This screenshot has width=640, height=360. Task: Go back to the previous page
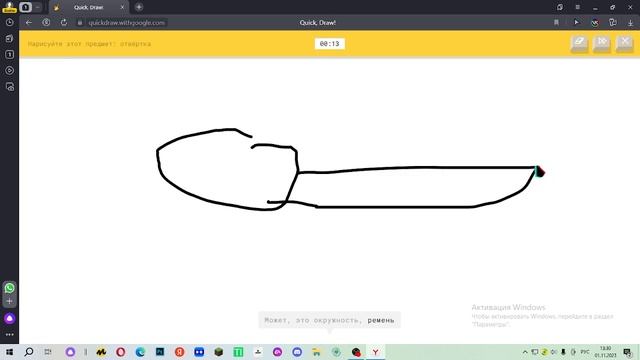[29, 22]
